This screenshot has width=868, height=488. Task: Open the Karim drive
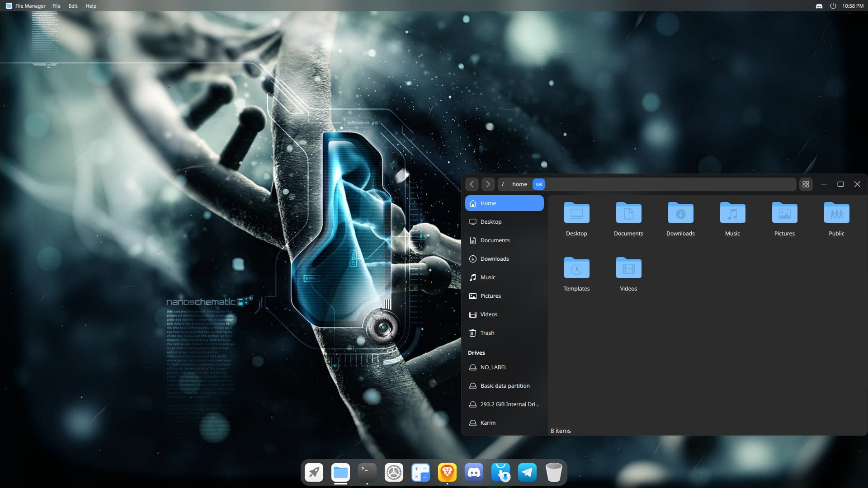[504, 423]
